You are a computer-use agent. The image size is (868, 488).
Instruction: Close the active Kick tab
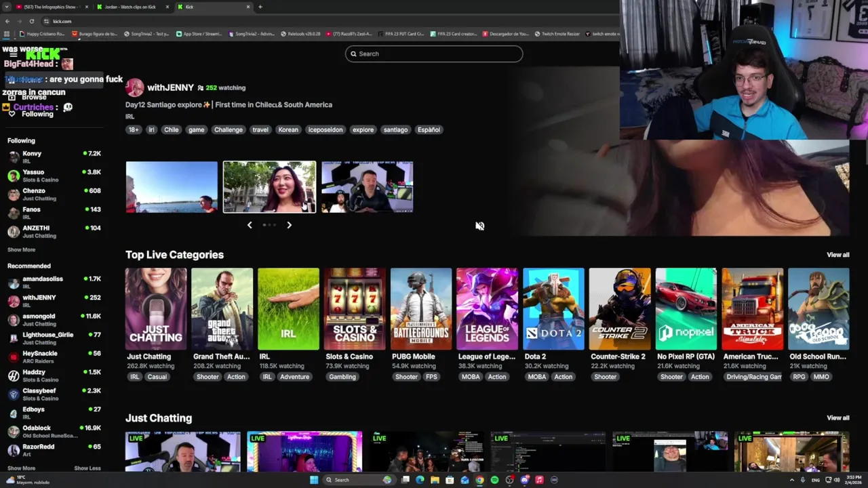248,7
